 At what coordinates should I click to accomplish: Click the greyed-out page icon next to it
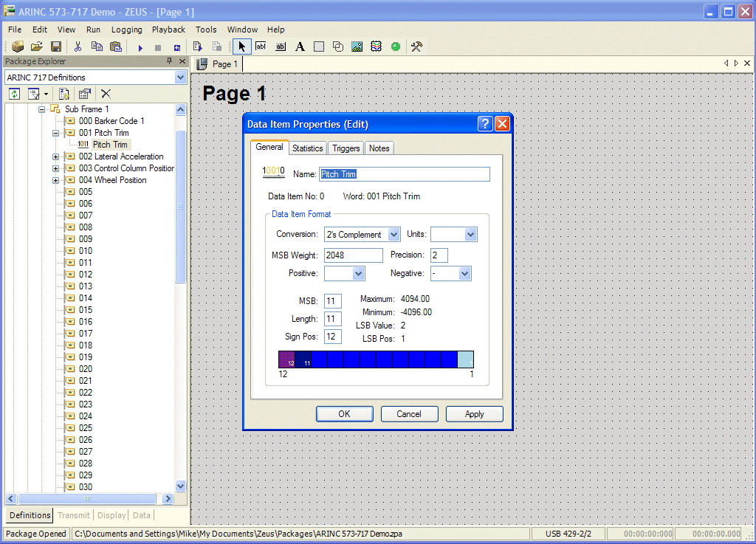[217, 47]
